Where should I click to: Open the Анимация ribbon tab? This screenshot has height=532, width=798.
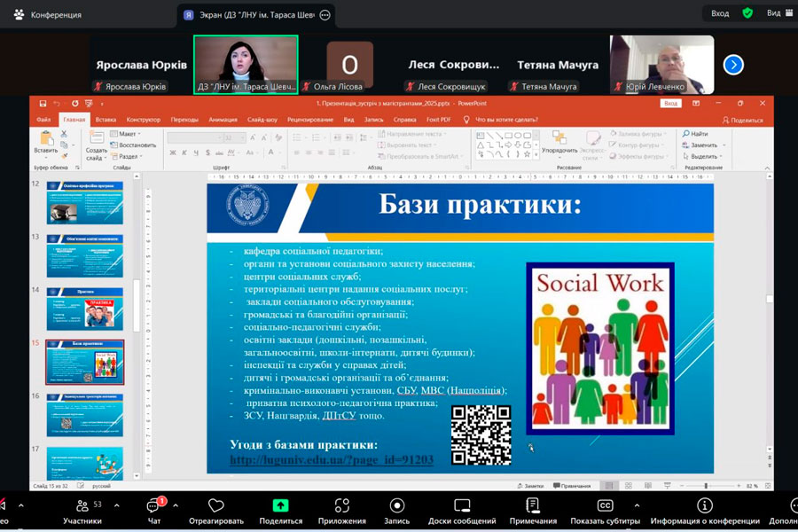click(x=223, y=120)
